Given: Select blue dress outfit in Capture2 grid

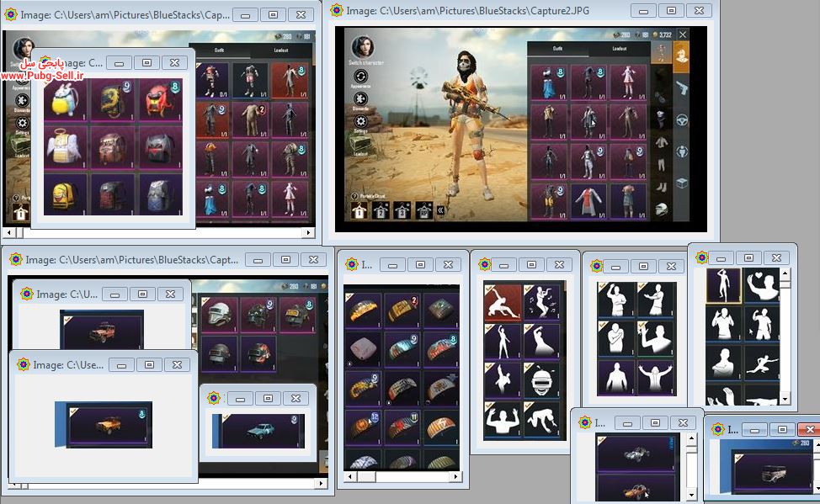Looking at the screenshot, I should (x=549, y=82).
